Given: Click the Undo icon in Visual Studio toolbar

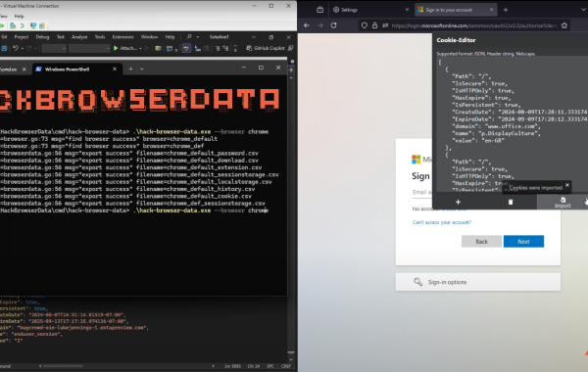Looking at the screenshot, I should point(16,48).
